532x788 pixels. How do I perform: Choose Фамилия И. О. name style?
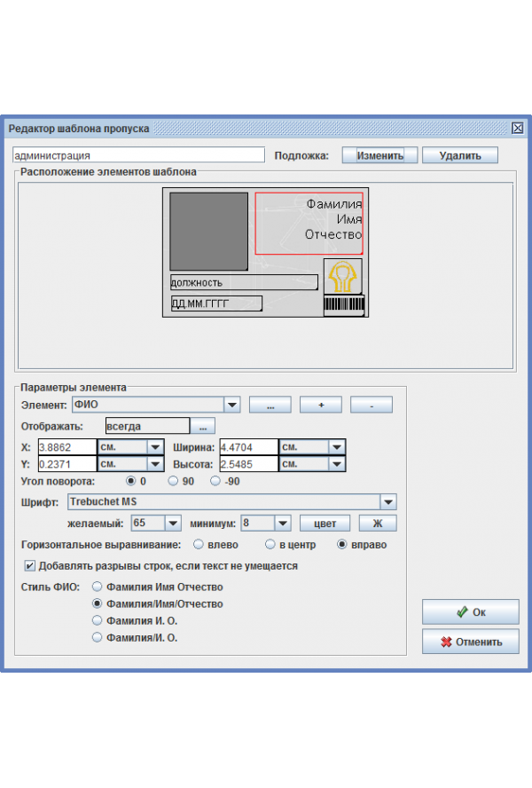pos(98,620)
